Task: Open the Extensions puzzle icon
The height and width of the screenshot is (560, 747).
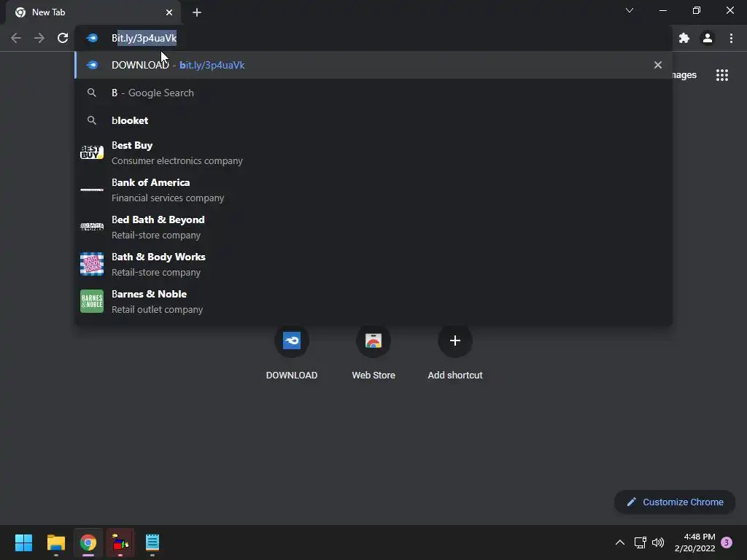Action: [x=684, y=38]
